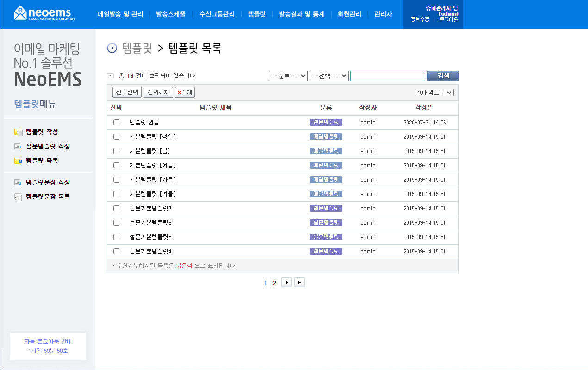This screenshot has width=588, height=370.
Task: Tick checkbox for 기본템플릿 [봄]
Action: (x=117, y=151)
